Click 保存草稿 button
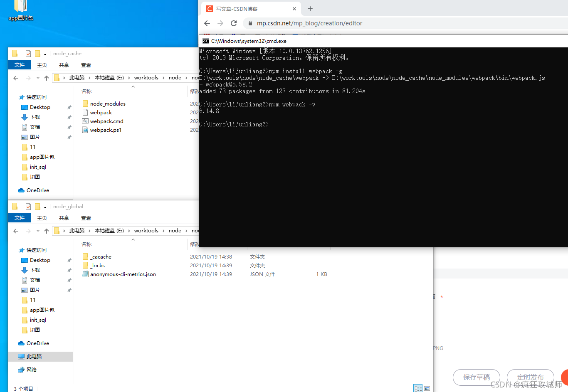 tap(477, 377)
